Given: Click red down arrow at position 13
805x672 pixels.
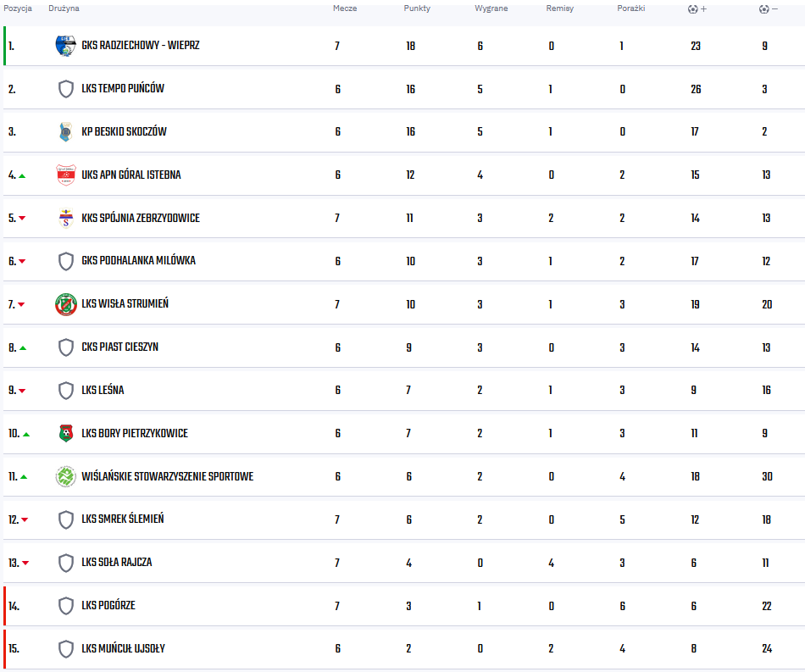Looking at the screenshot, I should point(25,564).
